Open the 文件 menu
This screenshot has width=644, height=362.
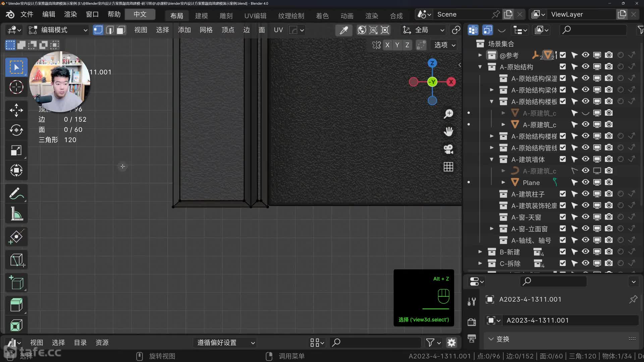click(x=27, y=14)
